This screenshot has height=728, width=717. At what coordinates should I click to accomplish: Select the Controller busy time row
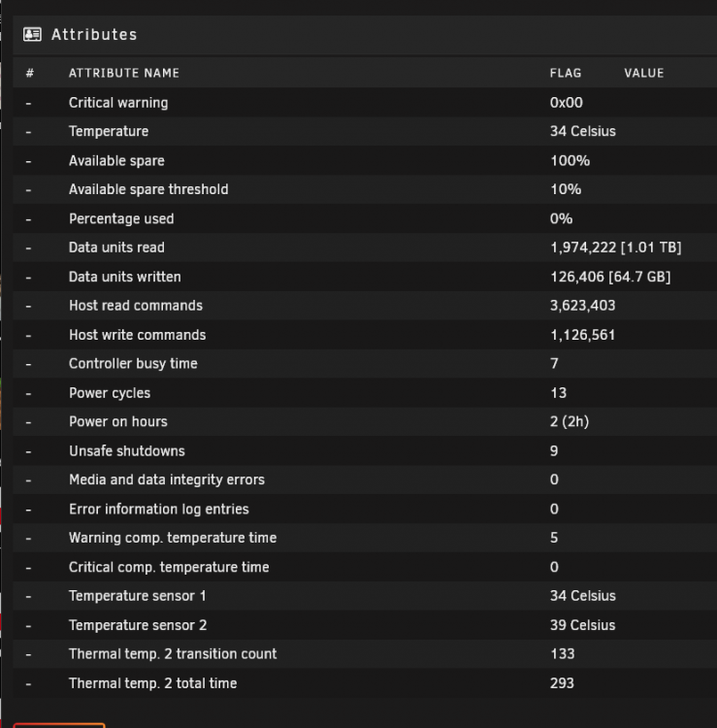pos(365,364)
